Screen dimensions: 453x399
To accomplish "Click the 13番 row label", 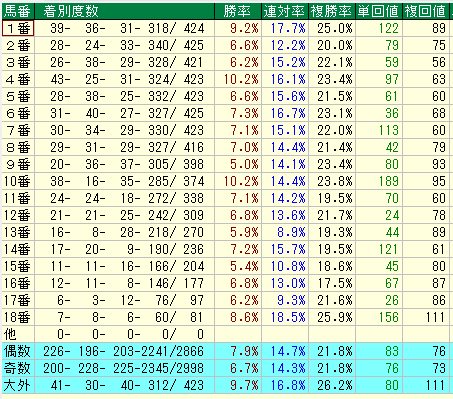I will [x=18, y=232].
